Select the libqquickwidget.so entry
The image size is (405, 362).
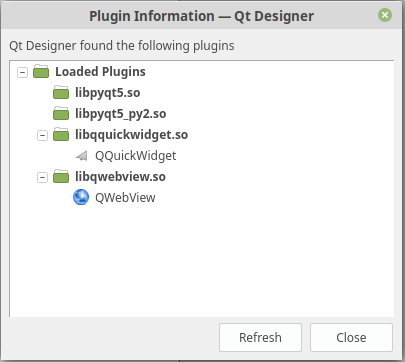tap(131, 135)
